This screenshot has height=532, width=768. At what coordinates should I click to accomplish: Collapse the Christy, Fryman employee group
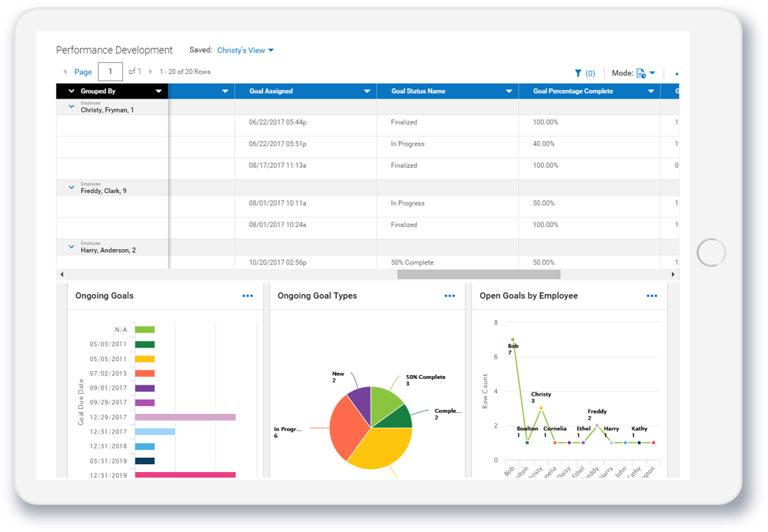[70, 106]
